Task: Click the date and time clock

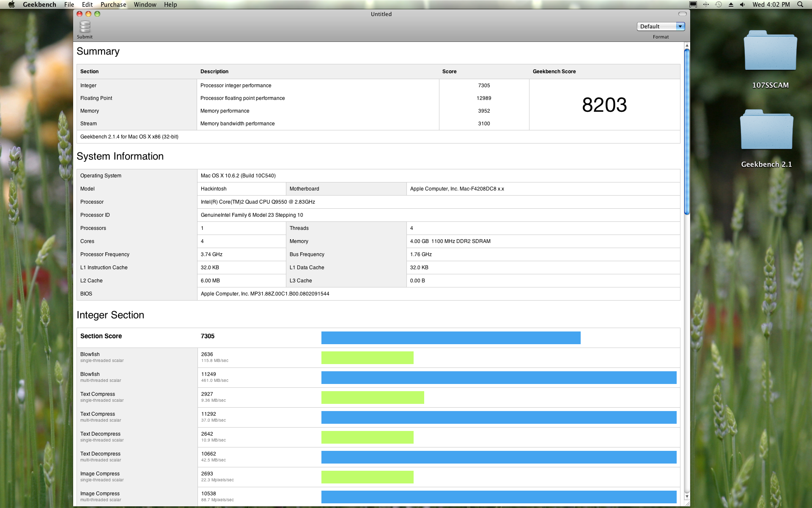Action: pyautogui.click(x=771, y=4)
